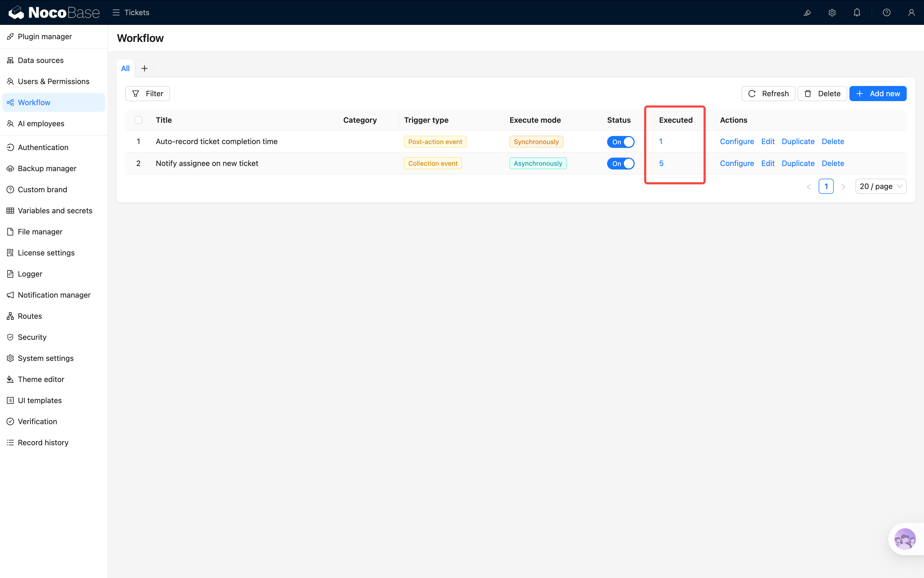
Task: Select Record history in the sidebar
Action: coord(43,442)
